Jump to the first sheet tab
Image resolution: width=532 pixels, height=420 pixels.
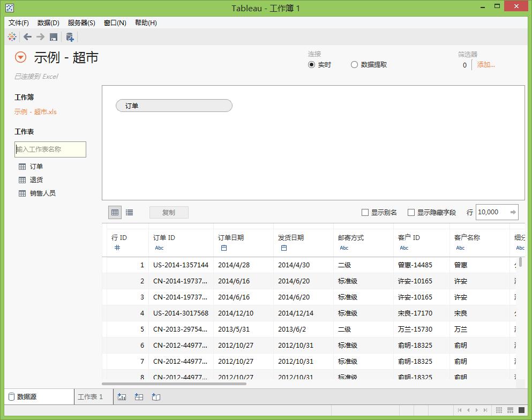(x=460, y=410)
